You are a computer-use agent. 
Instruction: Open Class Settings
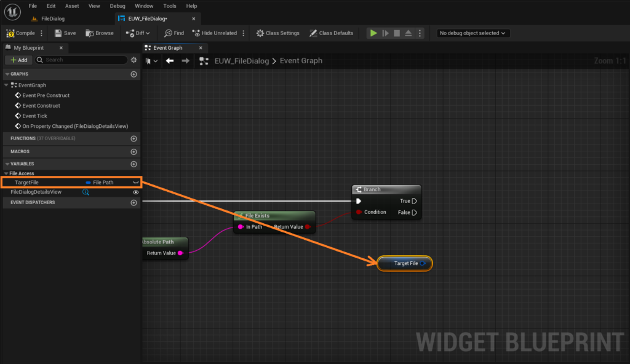[x=277, y=33]
